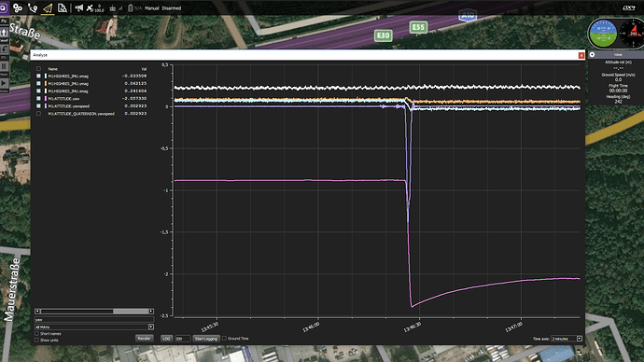Click the E30 road marker on map
This screenshot has width=644, height=362.
point(384,35)
